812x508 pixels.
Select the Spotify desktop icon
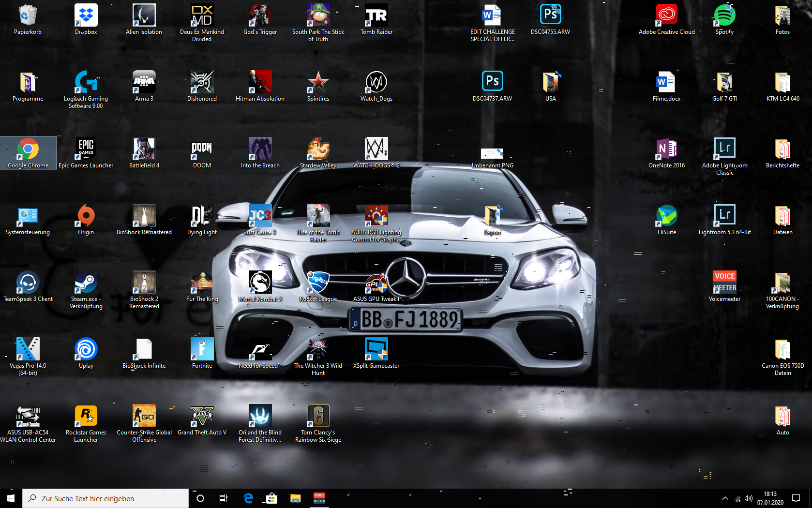(725, 15)
